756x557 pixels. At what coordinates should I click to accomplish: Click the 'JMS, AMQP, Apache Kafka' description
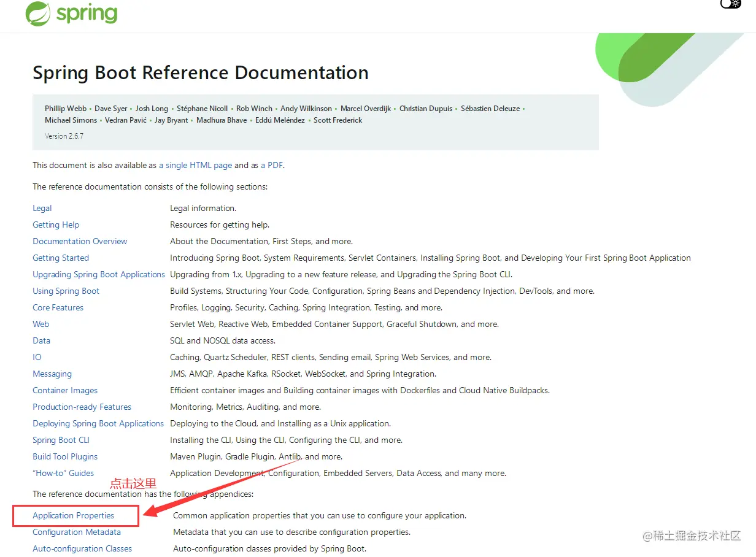point(303,374)
